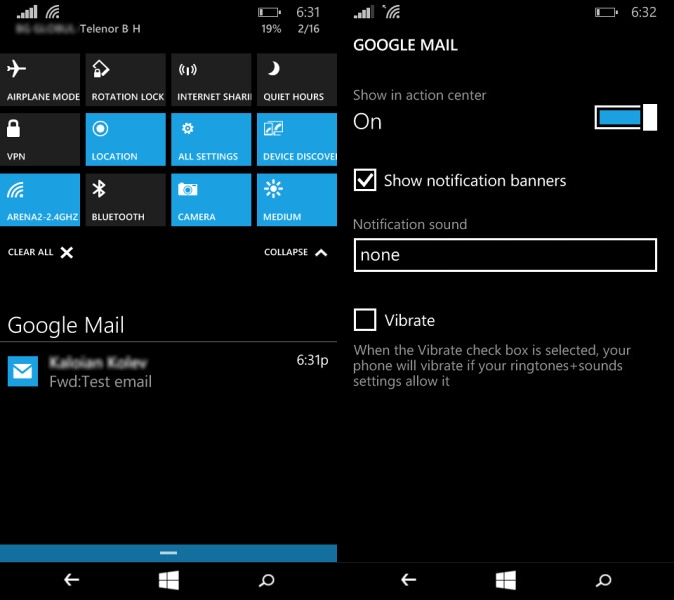Uncheck Show notification banners checkbox
This screenshot has width=674, height=600.
[366, 181]
